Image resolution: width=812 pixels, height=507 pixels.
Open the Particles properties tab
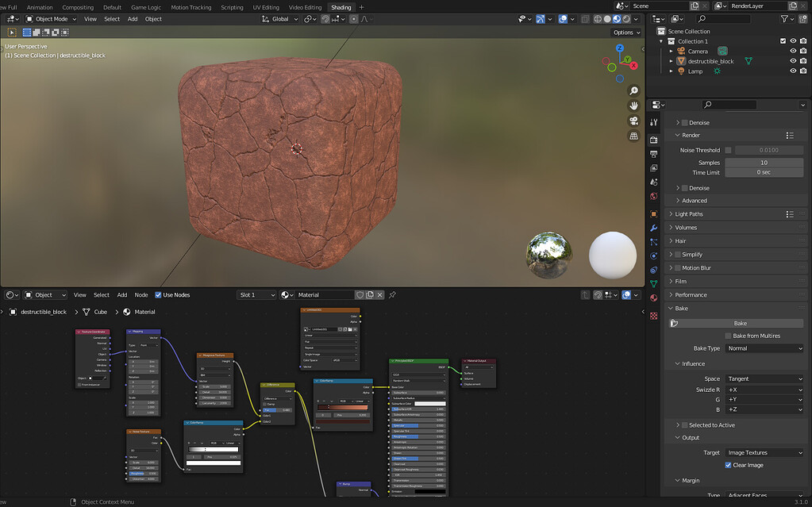653,242
